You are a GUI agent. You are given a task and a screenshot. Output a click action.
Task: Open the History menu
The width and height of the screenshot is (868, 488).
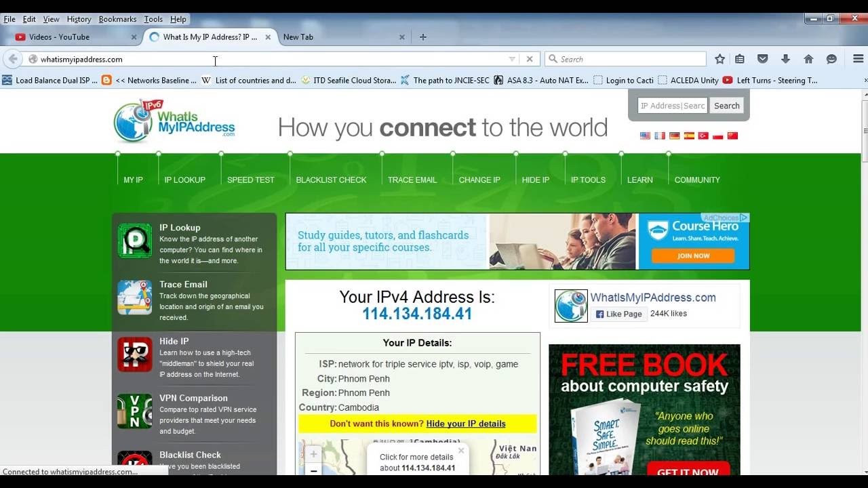(79, 19)
